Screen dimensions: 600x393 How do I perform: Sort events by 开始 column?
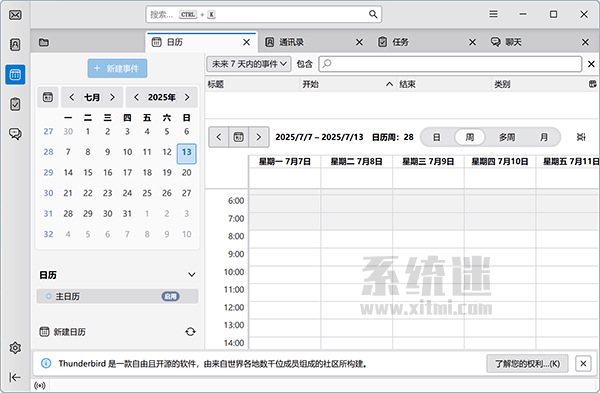[x=347, y=84]
